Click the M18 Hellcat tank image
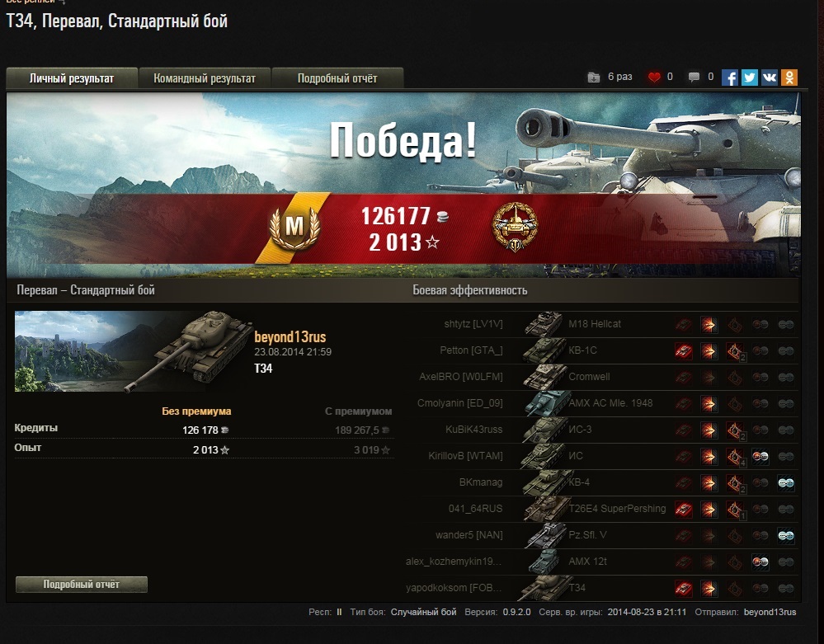Screen dimensions: 824x644 coord(544,323)
